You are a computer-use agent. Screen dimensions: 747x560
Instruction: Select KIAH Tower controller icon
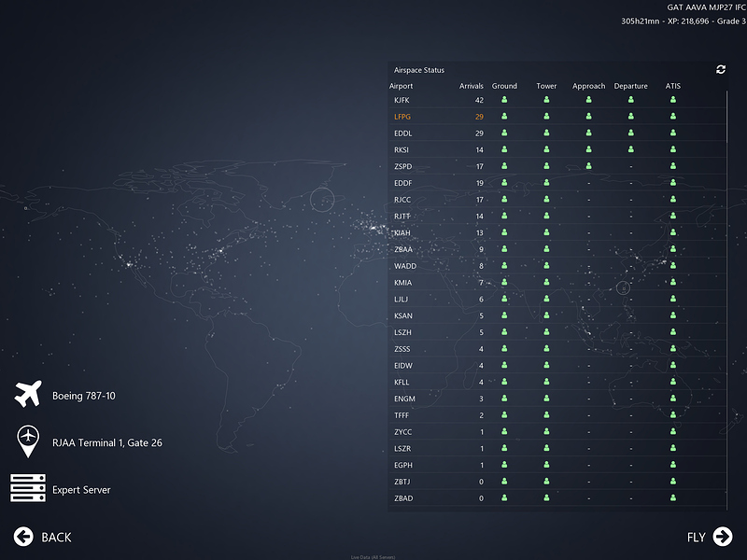(546, 232)
